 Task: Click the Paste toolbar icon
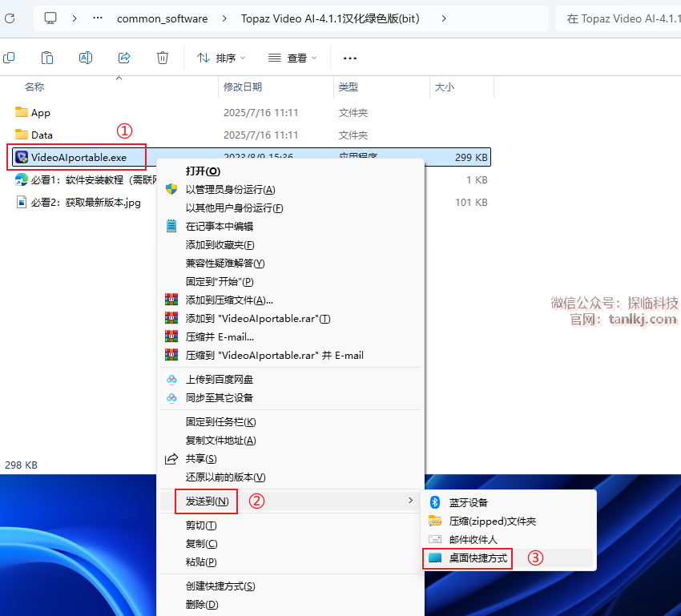point(47,58)
